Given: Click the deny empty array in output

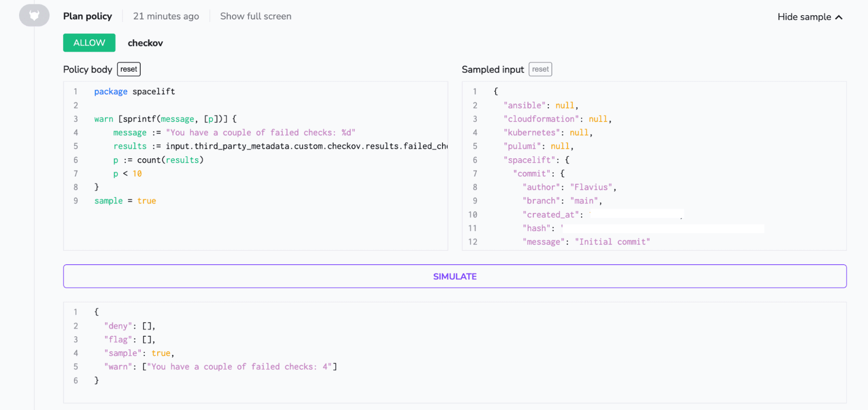Looking at the screenshot, I should [x=129, y=325].
